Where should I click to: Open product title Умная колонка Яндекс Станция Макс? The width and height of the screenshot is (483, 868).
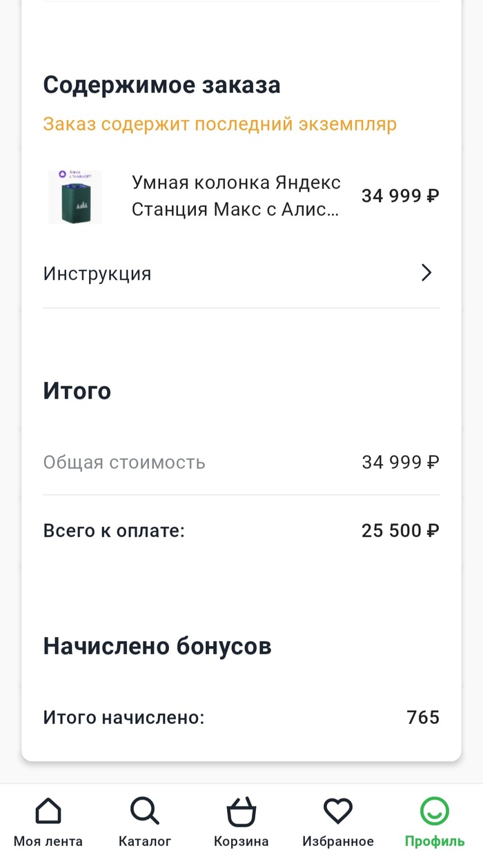[x=236, y=196]
